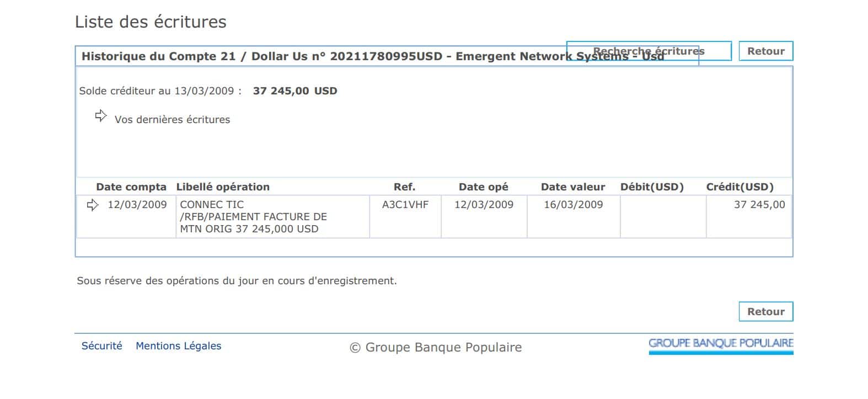
Task: Click the Date compta column header
Action: click(x=131, y=187)
